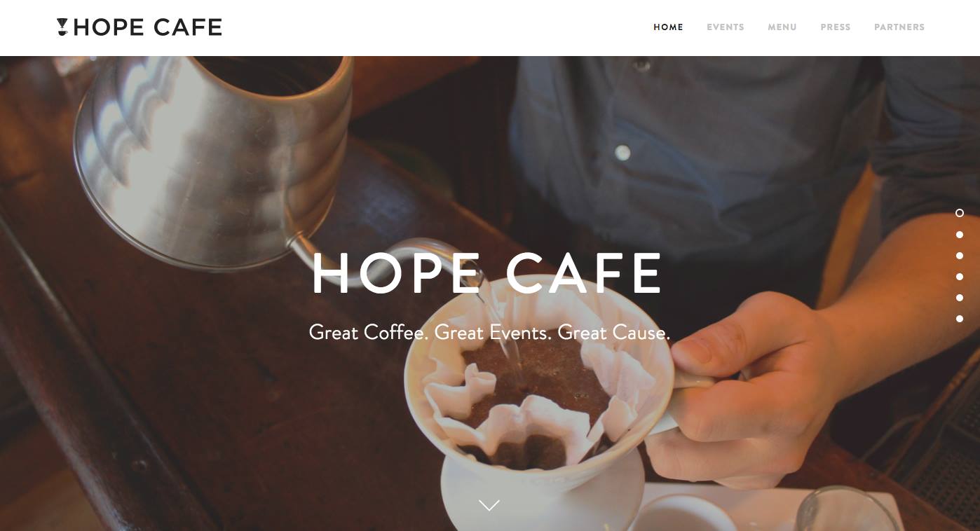Viewport: 980px width, 531px height.
Task: Choose the fourth side navigation dot
Action: 960,277
